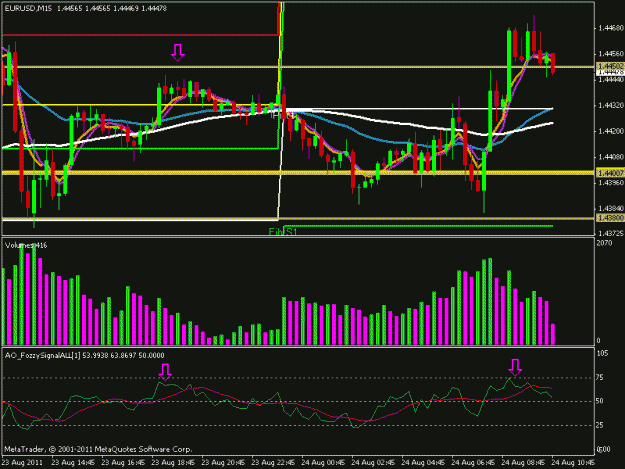The image size is (625, 469).
Task: Select the yellow 1.43800 price tag
Action: [610, 218]
